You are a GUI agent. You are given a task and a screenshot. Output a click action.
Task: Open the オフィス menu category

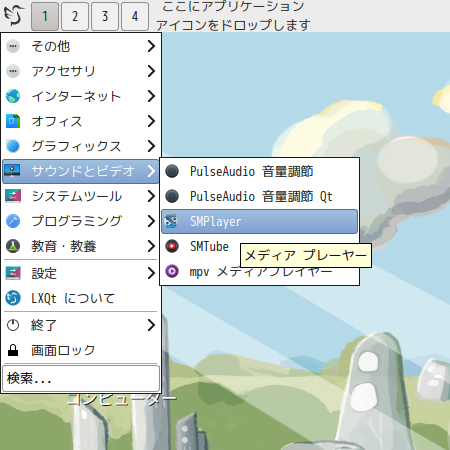pos(81,121)
